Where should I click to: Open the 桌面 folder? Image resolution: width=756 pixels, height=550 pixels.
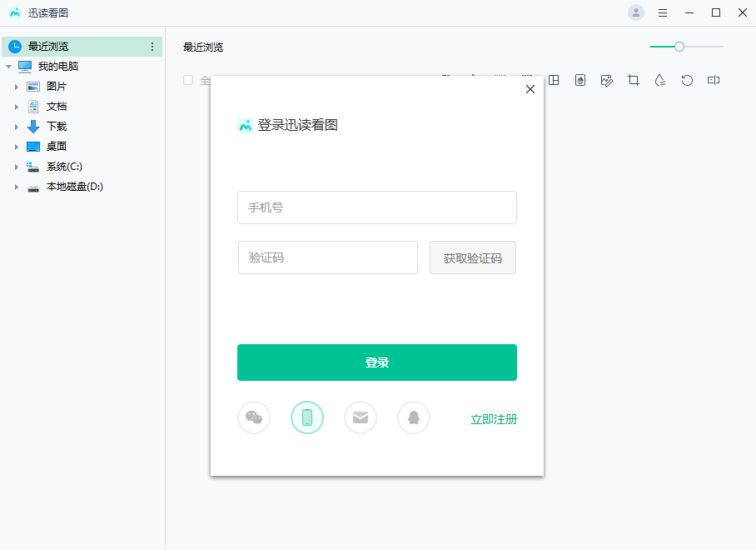pyautogui.click(x=57, y=146)
